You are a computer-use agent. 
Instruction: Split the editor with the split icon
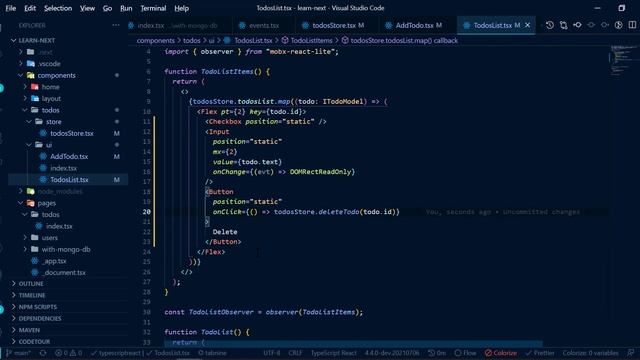pyautogui.click(x=632, y=25)
